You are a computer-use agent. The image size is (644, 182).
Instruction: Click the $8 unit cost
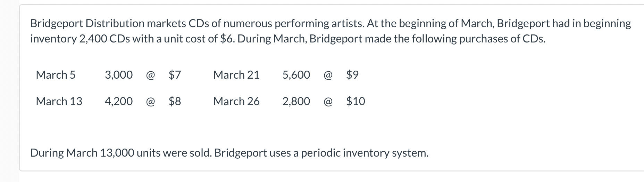click(175, 101)
